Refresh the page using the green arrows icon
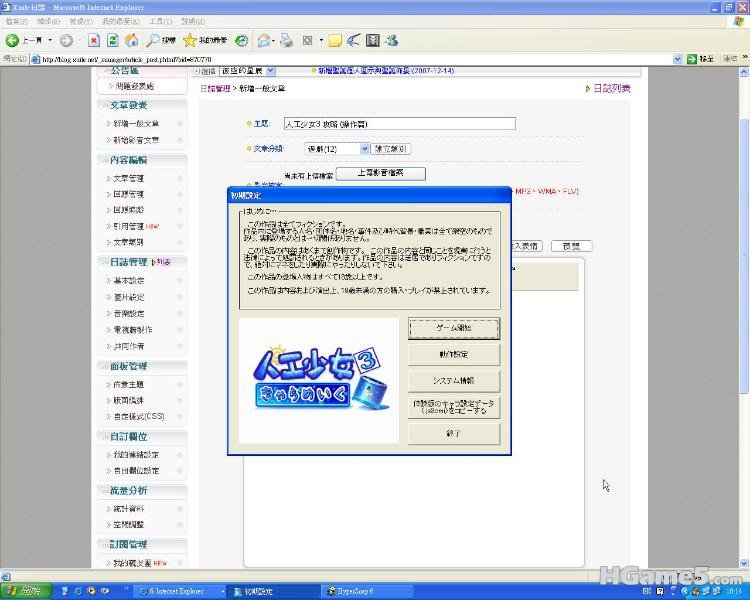Viewport: 750px width, 600px height. (113, 41)
